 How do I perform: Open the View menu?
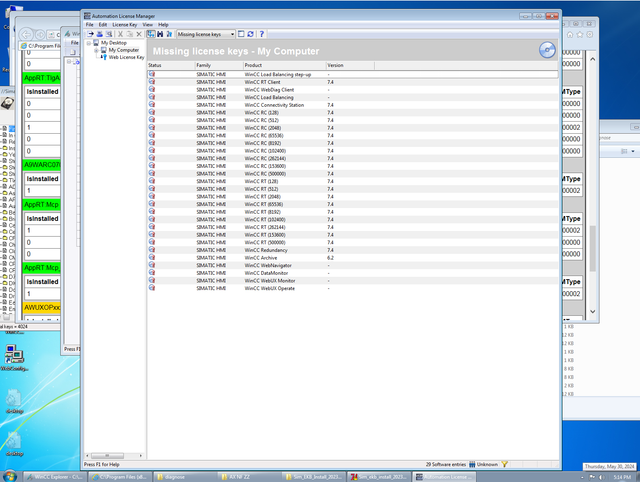click(148, 25)
